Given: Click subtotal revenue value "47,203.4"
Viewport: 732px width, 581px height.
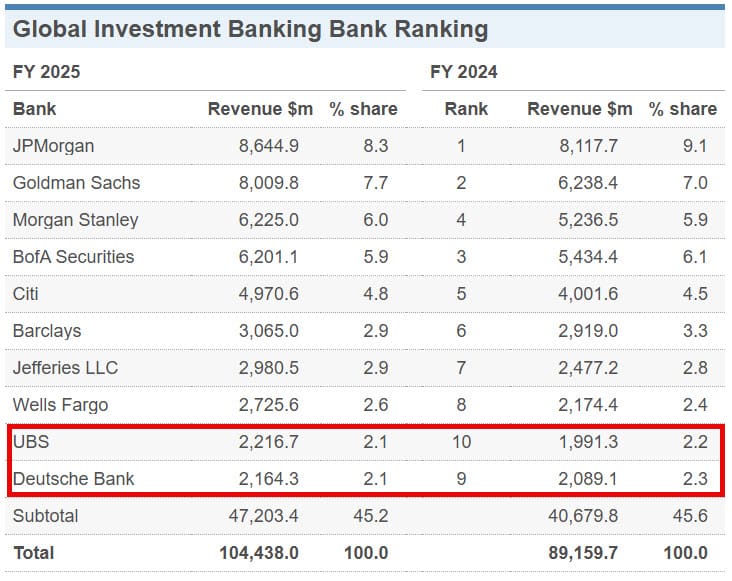Looking at the screenshot, I should (263, 516).
